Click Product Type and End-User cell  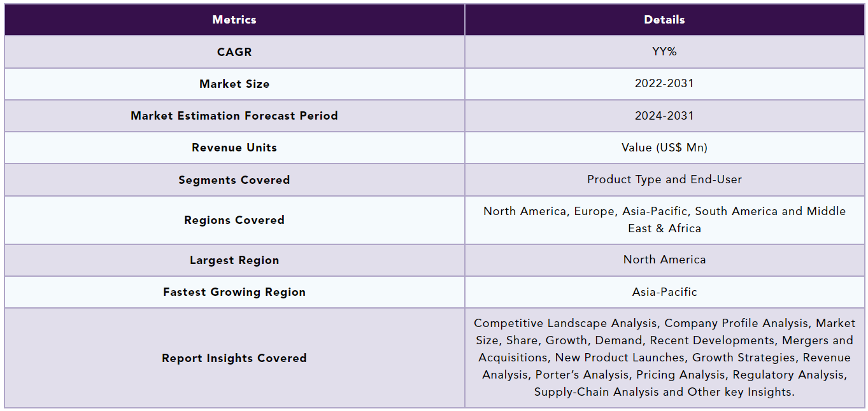[x=664, y=180]
